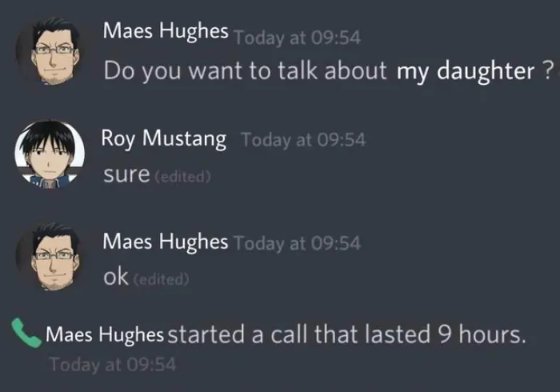Click the '(edited)' label next to 'ok'
The width and height of the screenshot is (560, 392).
[x=161, y=279]
